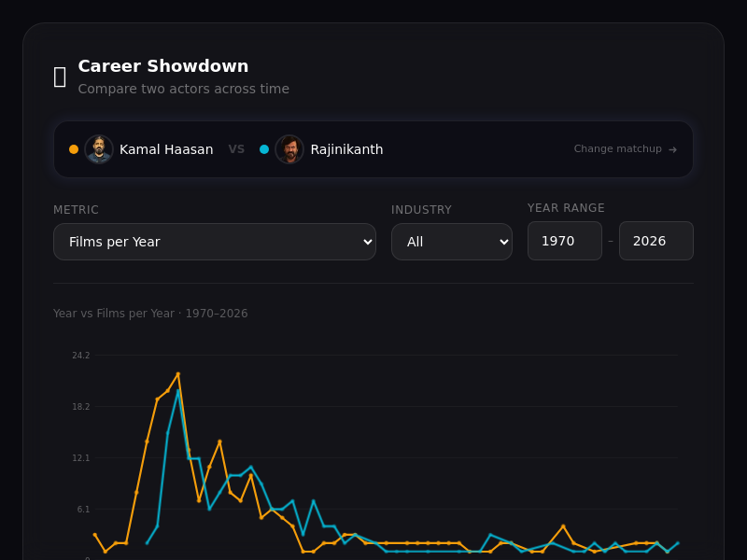Click the orange dot beside Kamal Haasan
Viewport: 747px width, 560px height.
[x=74, y=149]
